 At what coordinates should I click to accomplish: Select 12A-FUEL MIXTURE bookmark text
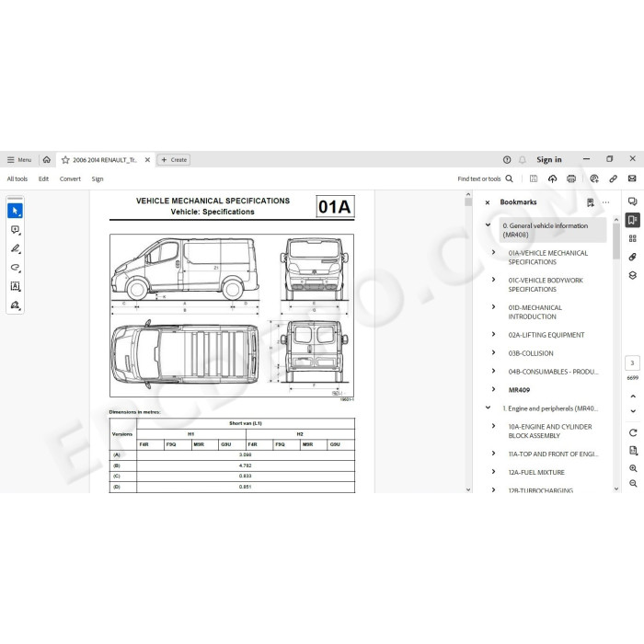coord(536,472)
